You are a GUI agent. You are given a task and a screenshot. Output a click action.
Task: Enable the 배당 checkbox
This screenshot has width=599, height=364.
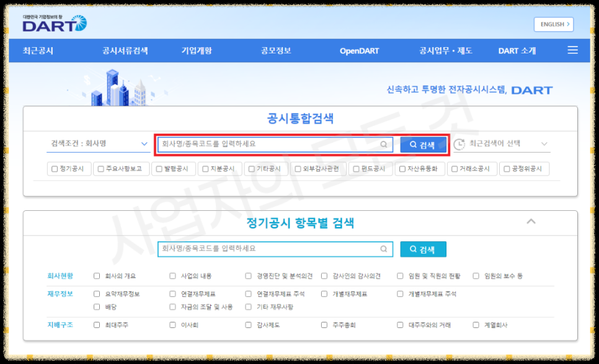tap(96, 308)
